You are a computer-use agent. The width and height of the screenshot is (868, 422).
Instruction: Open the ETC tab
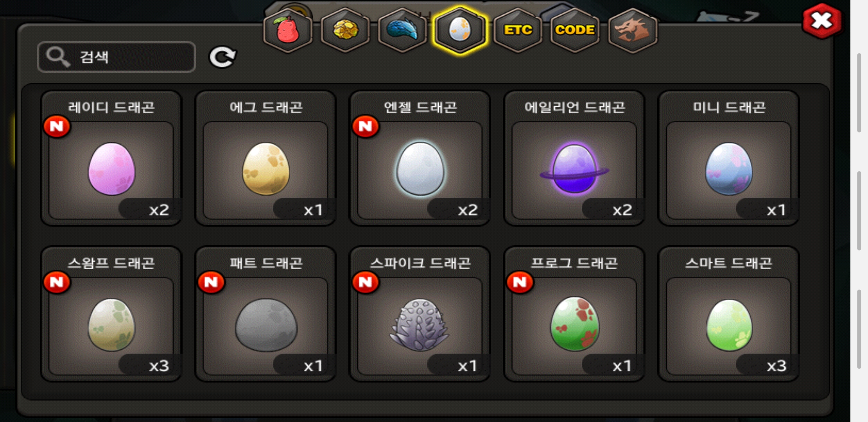pyautogui.click(x=518, y=30)
